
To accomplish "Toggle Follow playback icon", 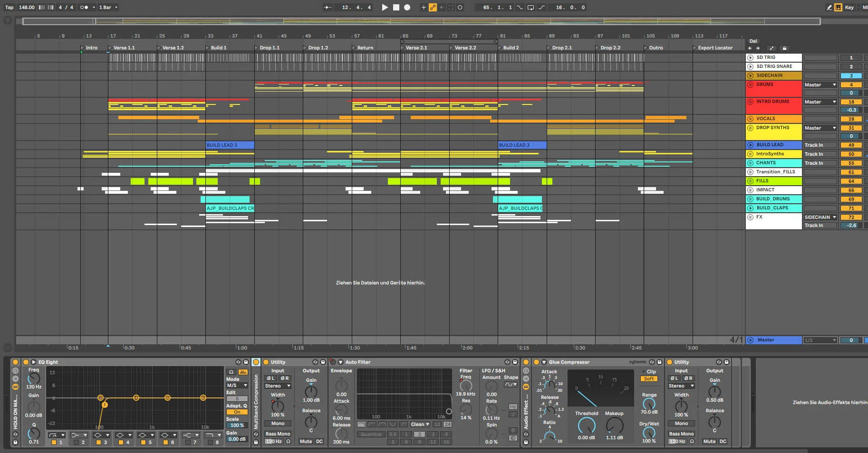I will (x=328, y=7).
